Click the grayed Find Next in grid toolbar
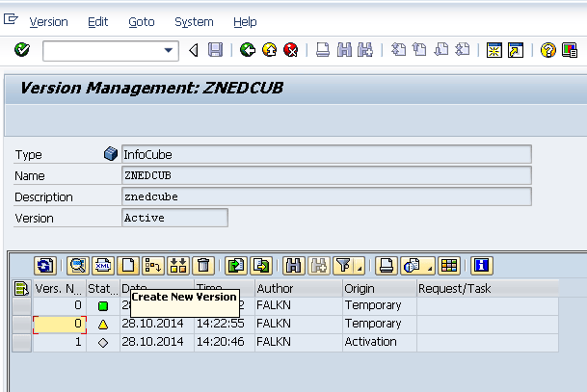 (x=319, y=266)
